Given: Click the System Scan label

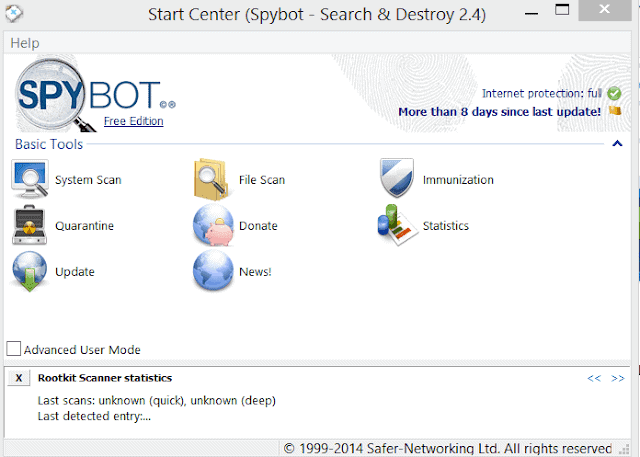Looking at the screenshot, I should pyautogui.click(x=88, y=180).
